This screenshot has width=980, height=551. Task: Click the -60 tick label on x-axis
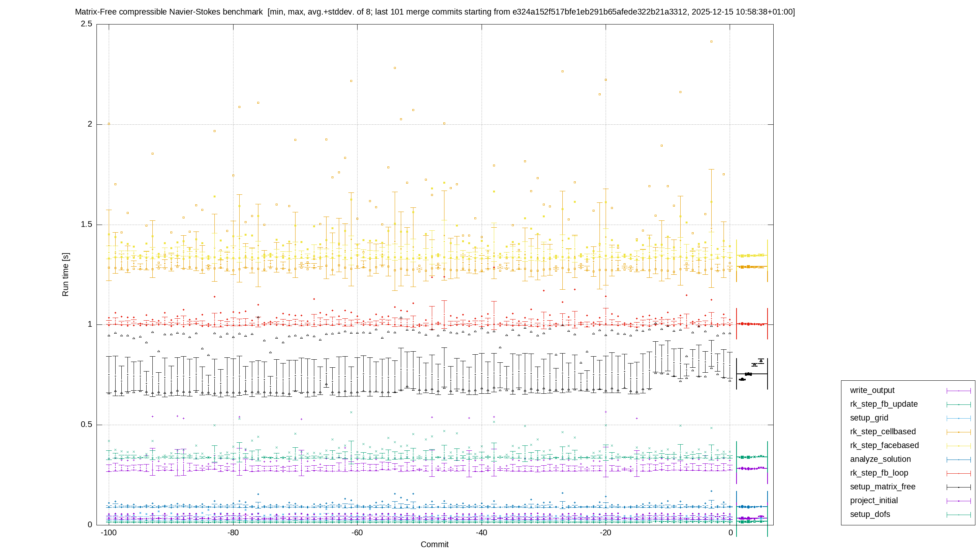pos(357,533)
